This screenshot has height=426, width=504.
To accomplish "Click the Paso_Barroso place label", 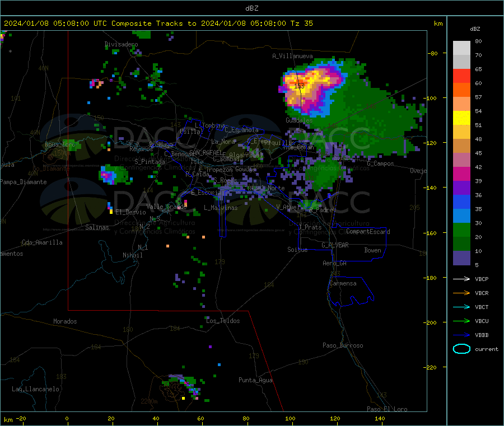I will pos(343,345).
